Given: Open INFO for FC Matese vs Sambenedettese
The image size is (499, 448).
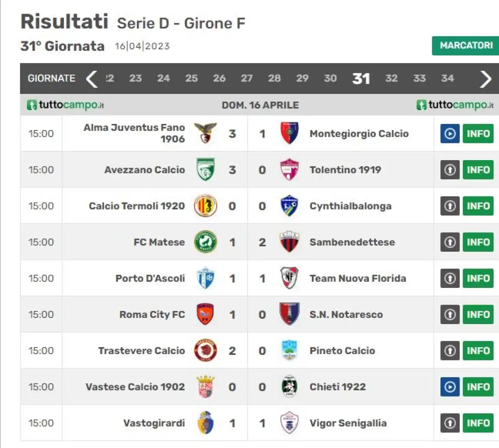Looking at the screenshot, I should (x=478, y=242).
